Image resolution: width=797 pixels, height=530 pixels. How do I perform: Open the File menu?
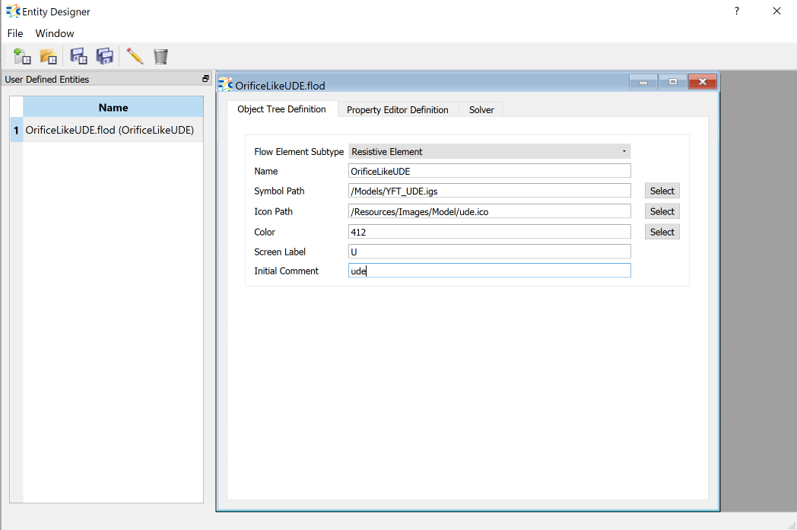[15, 33]
